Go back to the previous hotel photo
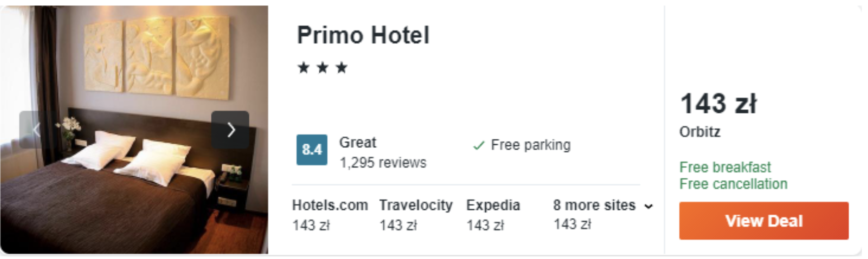Viewport: 868px width, 259px height. click(36, 130)
